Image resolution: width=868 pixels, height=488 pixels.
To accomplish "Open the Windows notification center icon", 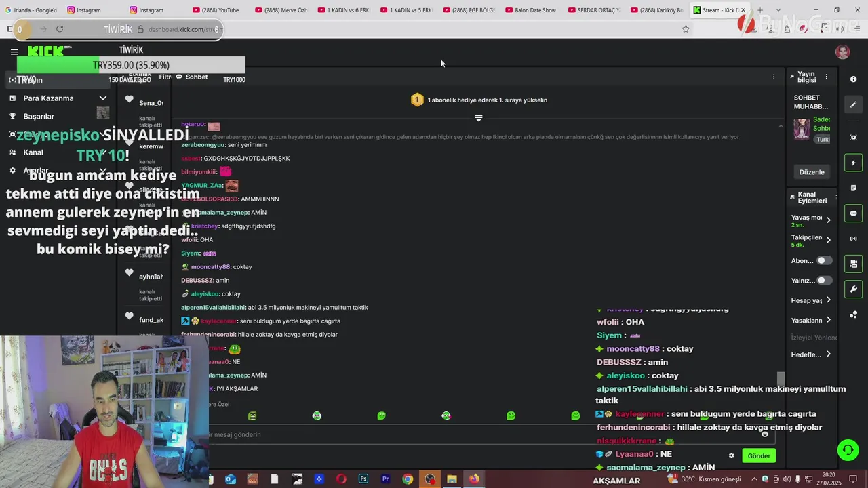I will coord(852,479).
